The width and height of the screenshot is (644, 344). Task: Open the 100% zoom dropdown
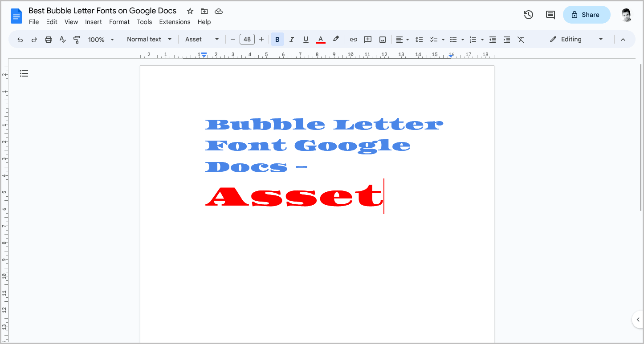101,40
